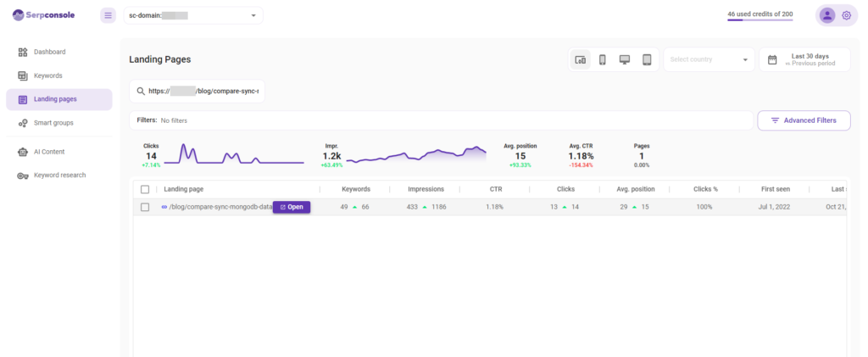Filter by mobile device icon
868x357 pixels.
click(603, 59)
